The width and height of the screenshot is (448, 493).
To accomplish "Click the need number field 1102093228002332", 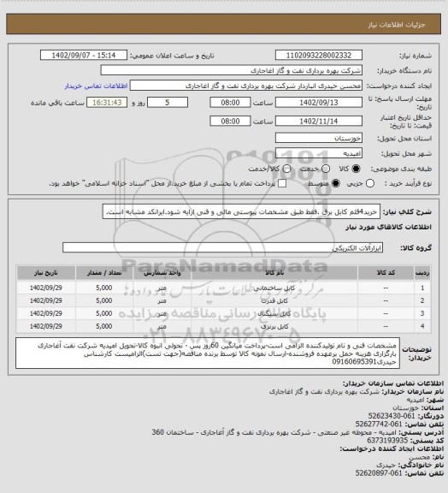I will 319,56.
